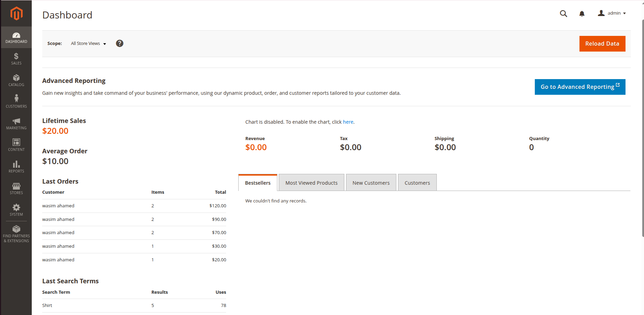The height and width of the screenshot is (315, 644).
Task: Switch to Most Viewed Products tab
Action: (311, 183)
